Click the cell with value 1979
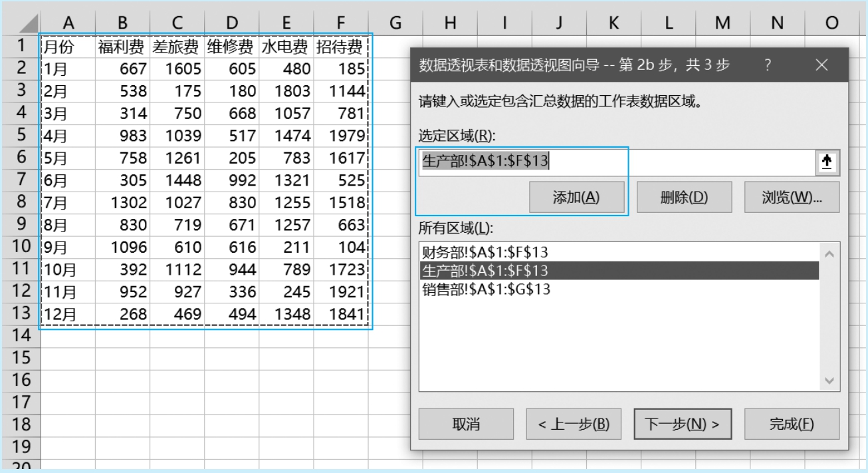The width and height of the screenshot is (868, 473). tap(340, 136)
